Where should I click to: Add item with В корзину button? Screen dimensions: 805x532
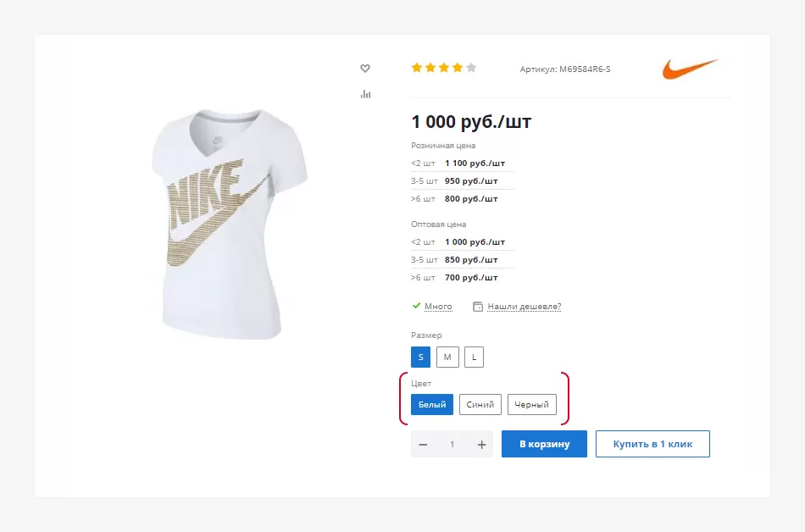pyautogui.click(x=544, y=444)
